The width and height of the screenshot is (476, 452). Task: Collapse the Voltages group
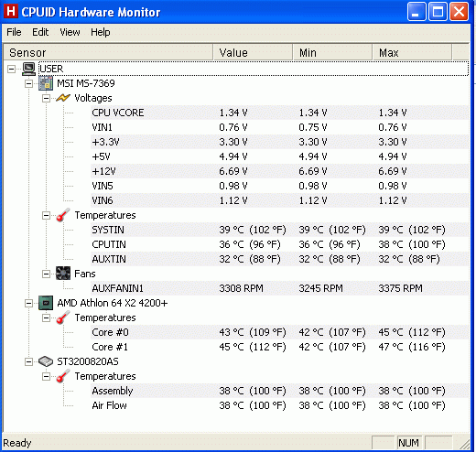pyautogui.click(x=46, y=98)
